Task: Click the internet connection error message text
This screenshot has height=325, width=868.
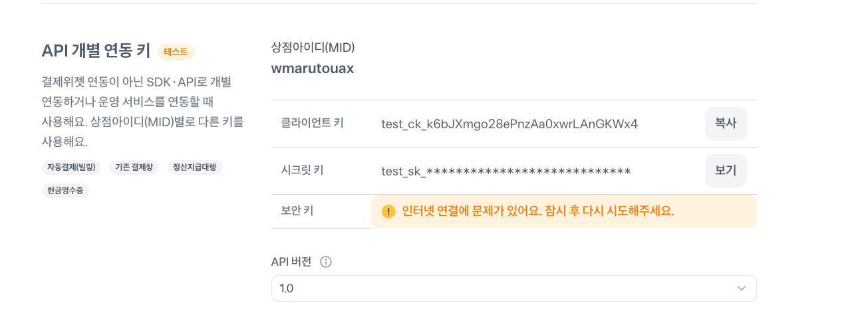Action: [x=538, y=211]
